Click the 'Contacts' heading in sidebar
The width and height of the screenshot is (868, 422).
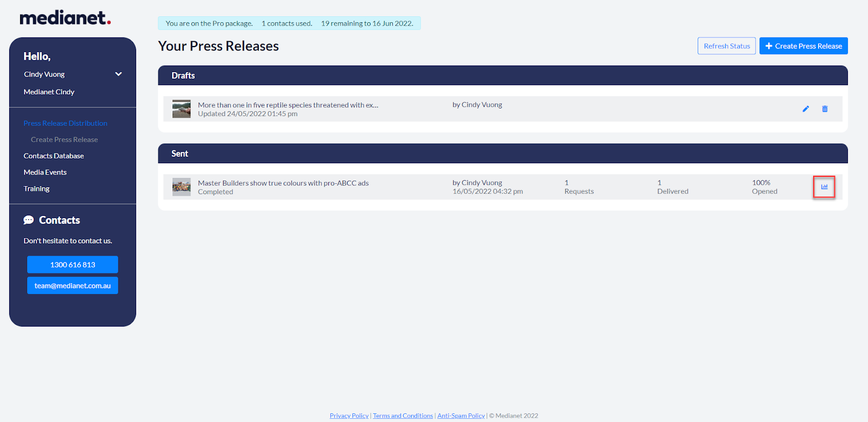[59, 220]
